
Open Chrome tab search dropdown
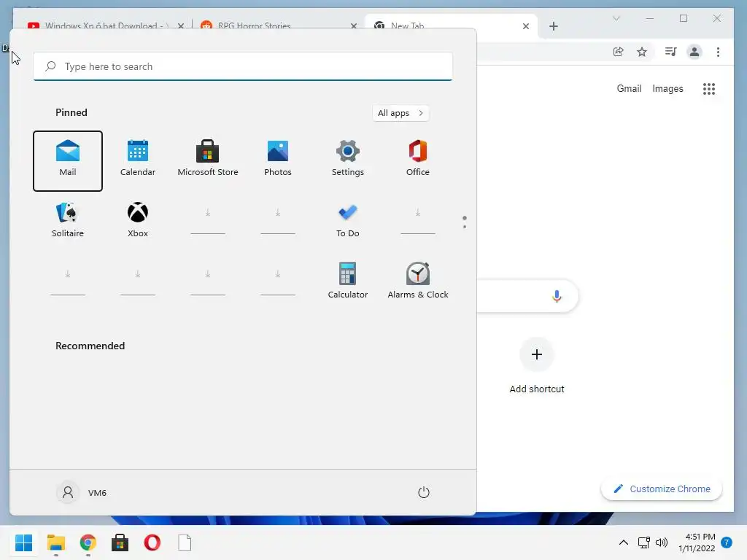[616, 18]
